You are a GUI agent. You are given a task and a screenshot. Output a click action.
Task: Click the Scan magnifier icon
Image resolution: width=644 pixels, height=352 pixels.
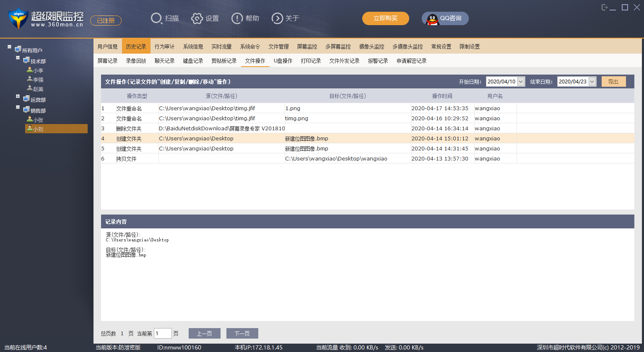click(156, 18)
